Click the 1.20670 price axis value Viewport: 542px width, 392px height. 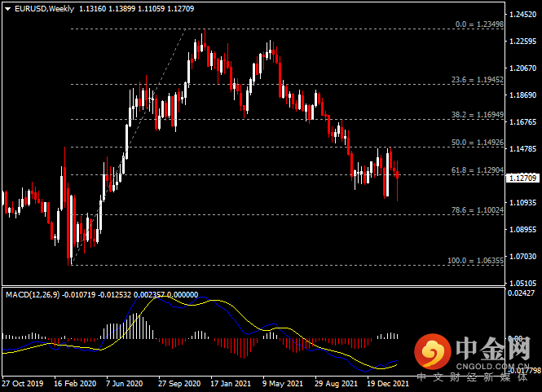tap(523, 68)
